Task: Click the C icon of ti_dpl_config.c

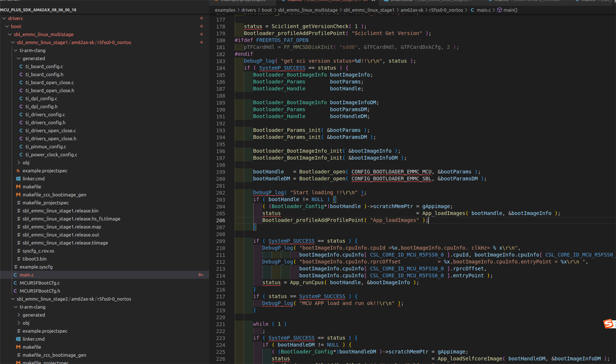Action: tap(21, 99)
